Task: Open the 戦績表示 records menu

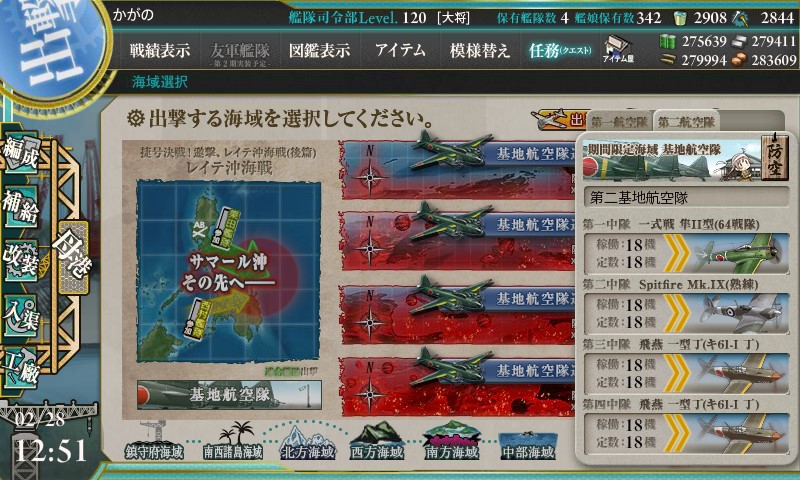Action: pos(159,50)
